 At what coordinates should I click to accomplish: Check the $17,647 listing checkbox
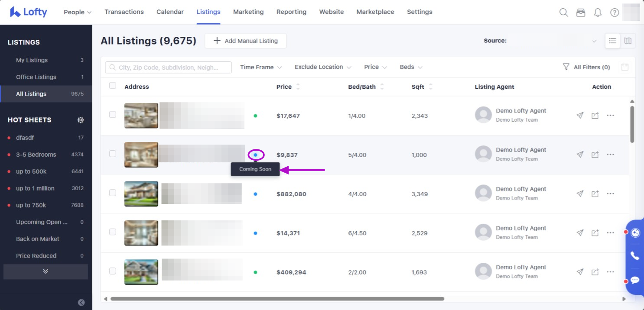pos(113,115)
